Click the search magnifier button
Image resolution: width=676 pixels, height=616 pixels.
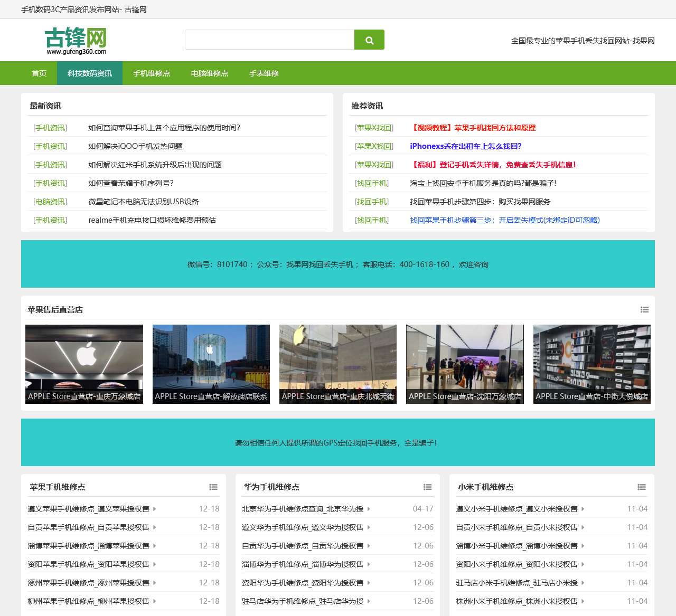(x=369, y=40)
